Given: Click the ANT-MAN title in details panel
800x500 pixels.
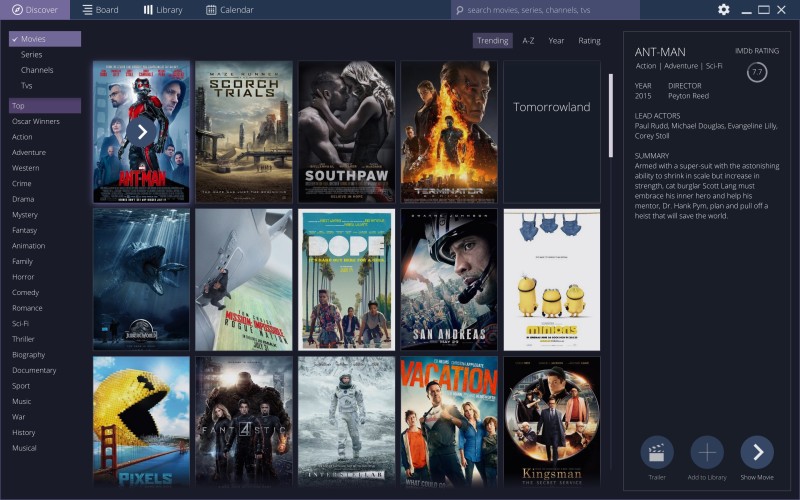Looking at the screenshot, I should (x=660, y=52).
